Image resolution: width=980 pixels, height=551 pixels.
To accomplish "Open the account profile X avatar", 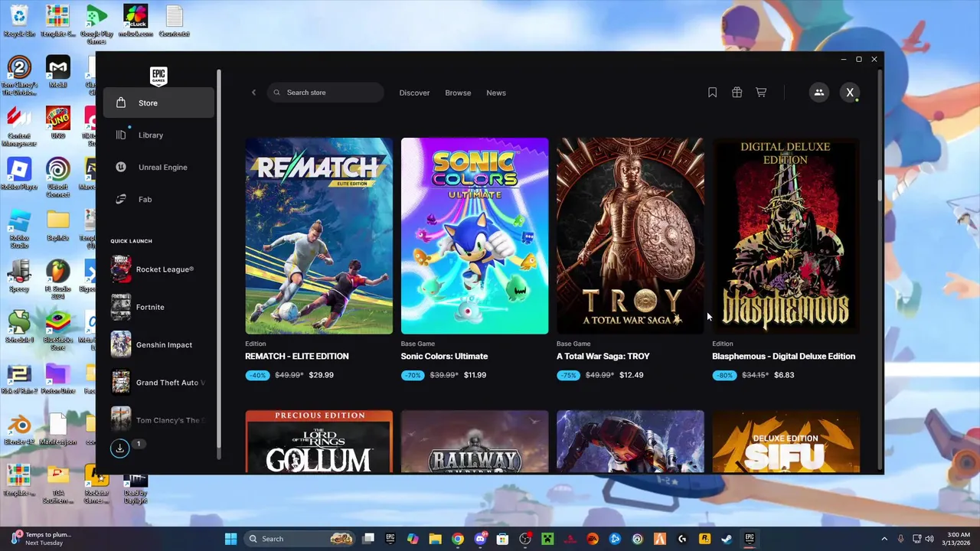I will [850, 93].
